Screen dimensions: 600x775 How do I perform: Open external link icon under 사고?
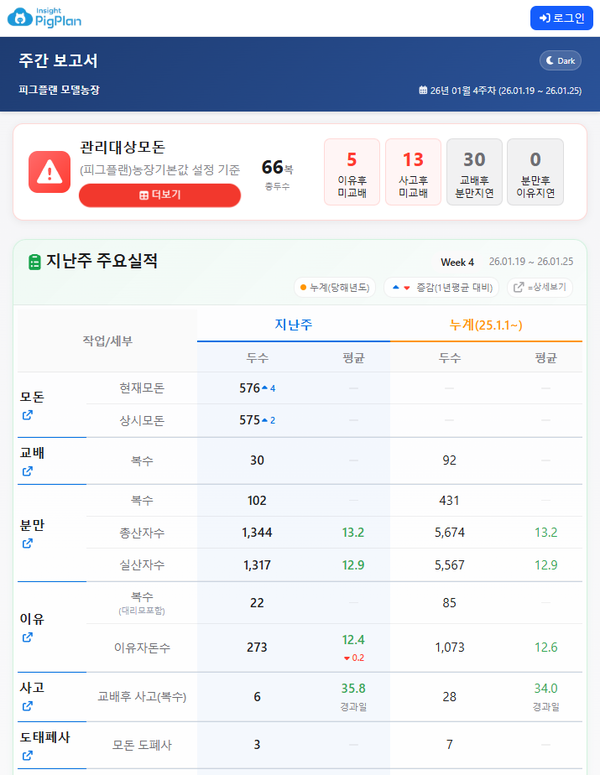point(27,706)
